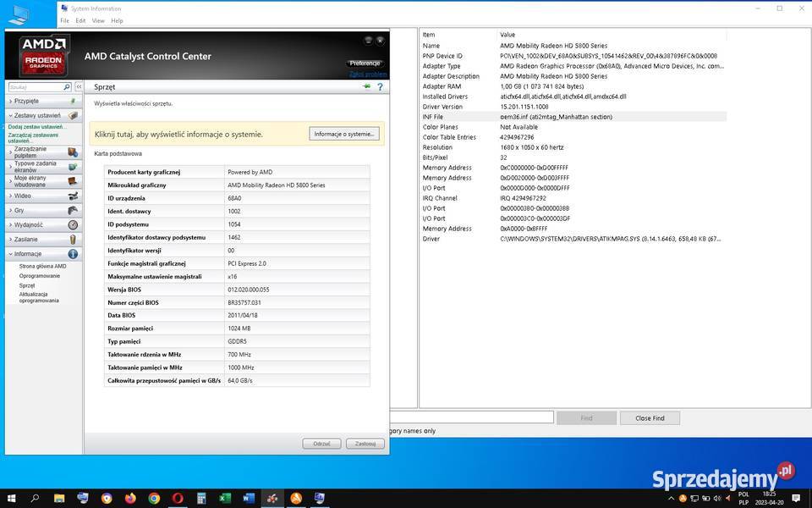Click the volume icon in system tray

click(x=717, y=499)
